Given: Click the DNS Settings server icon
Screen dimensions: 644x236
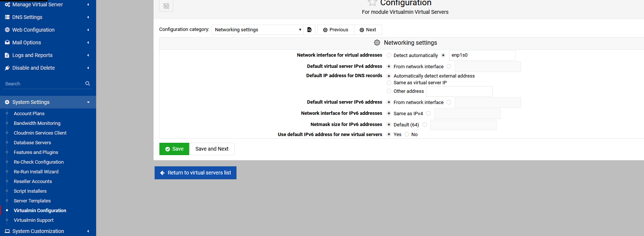Looking at the screenshot, I should tap(7, 17).
